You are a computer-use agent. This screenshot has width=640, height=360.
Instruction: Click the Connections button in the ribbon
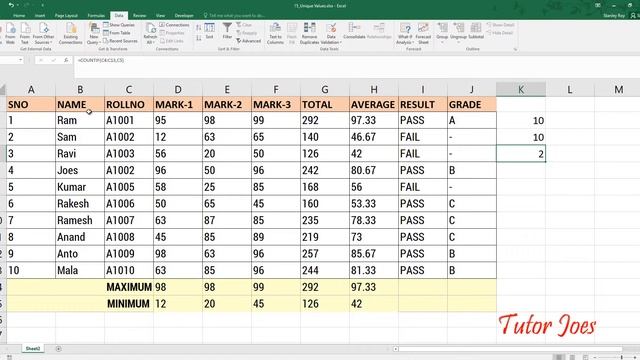pos(175,25)
